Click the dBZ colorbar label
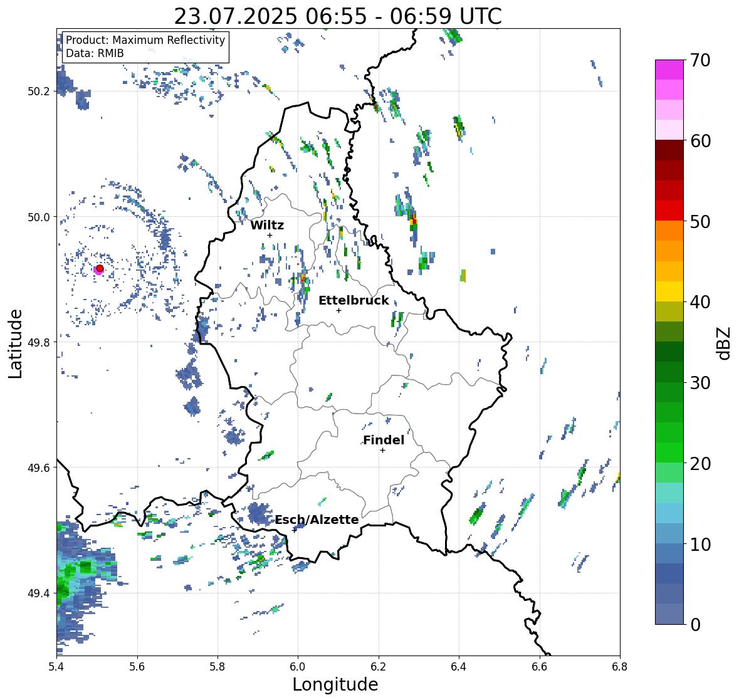Viewport: 739px width, 700px height. [725, 343]
